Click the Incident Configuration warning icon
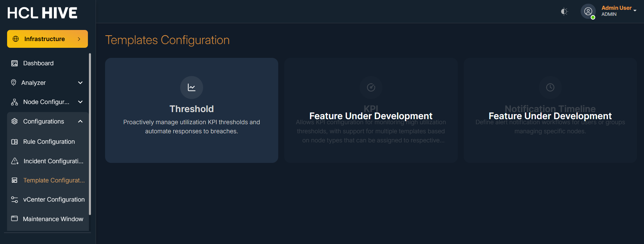Screen dimensions: 644x244 15,161
